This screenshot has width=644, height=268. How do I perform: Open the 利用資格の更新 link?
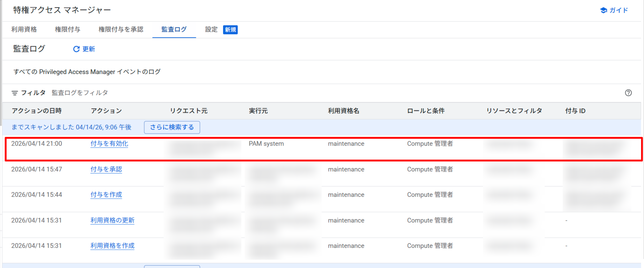coord(112,220)
